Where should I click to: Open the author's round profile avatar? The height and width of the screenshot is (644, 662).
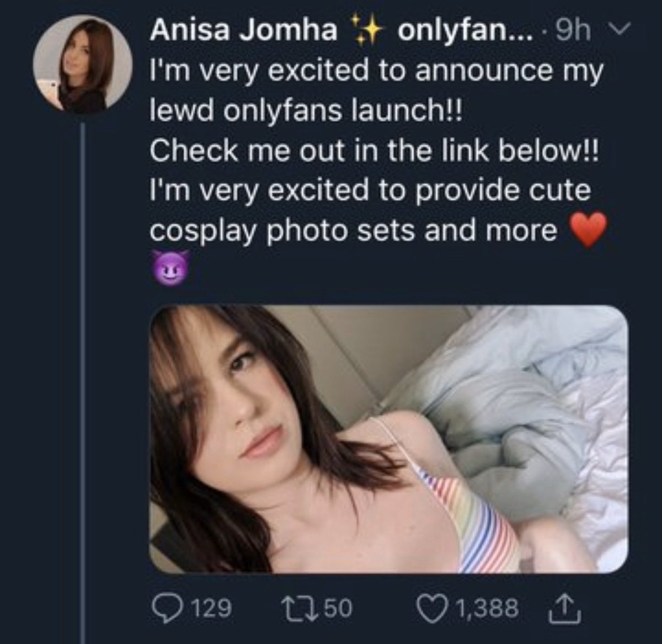pyautogui.click(x=82, y=65)
